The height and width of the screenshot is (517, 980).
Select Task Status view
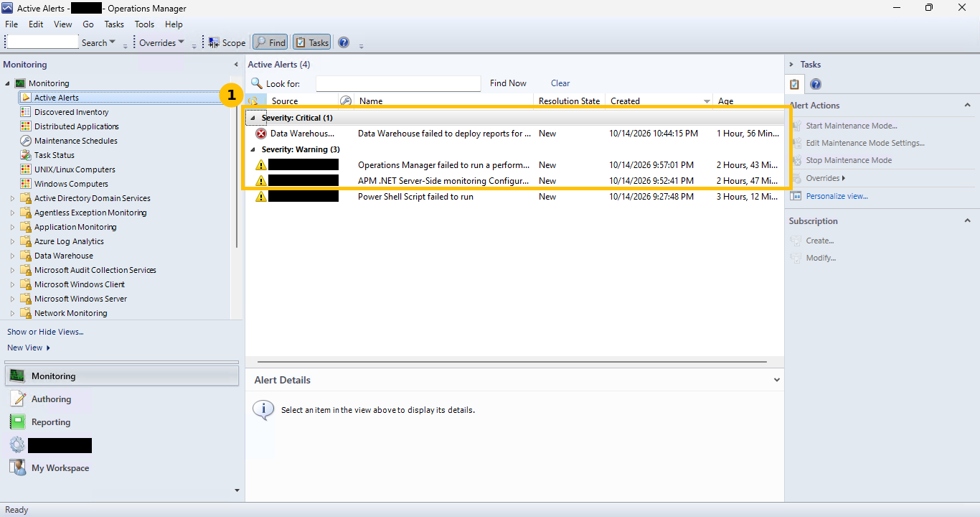54,155
